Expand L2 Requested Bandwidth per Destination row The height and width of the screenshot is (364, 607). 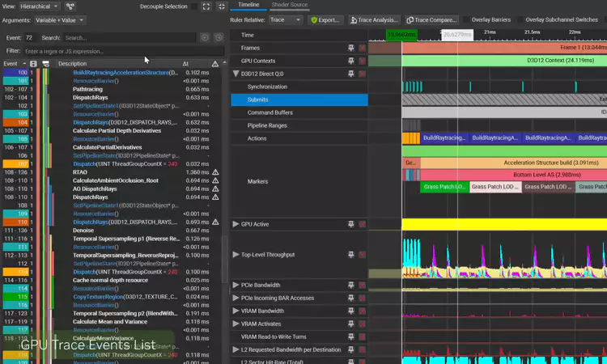[x=236, y=349]
